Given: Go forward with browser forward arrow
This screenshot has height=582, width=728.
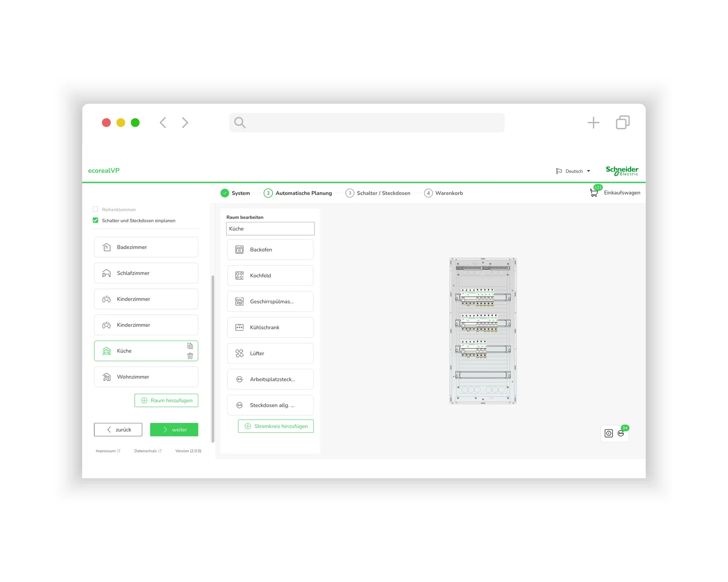Looking at the screenshot, I should tap(185, 123).
